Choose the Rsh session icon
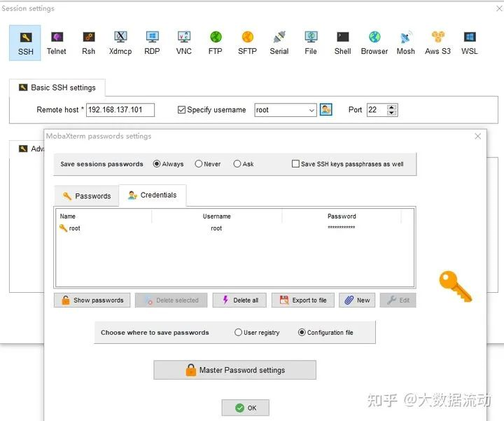Viewport: 504px width, 421px height. [88, 43]
